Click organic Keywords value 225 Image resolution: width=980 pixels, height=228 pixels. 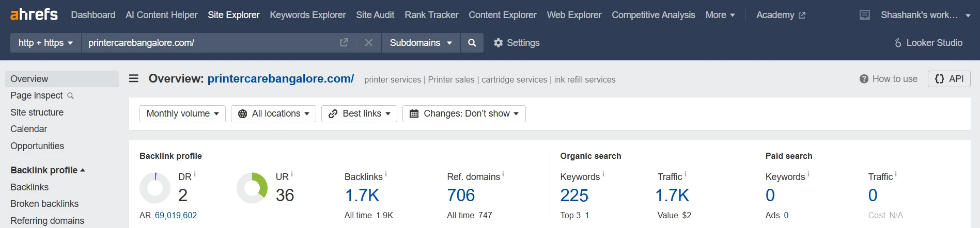(x=574, y=195)
